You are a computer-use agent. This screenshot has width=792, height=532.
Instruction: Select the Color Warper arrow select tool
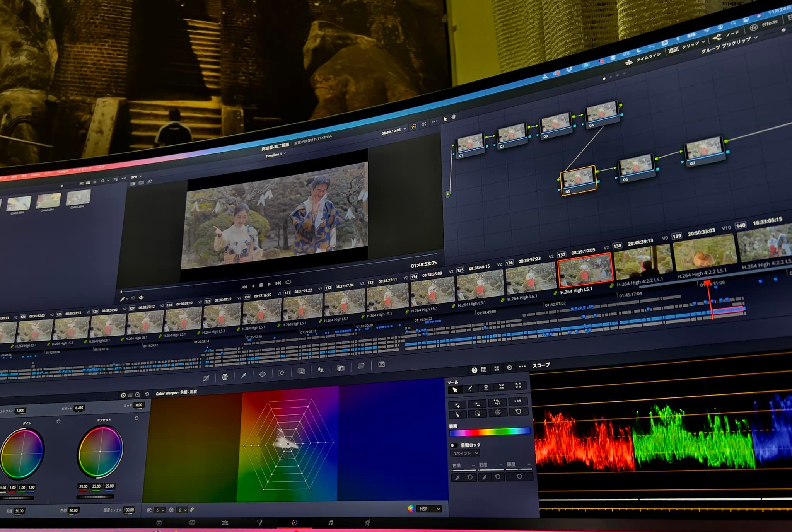pyautogui.click(x=455, y=390)
